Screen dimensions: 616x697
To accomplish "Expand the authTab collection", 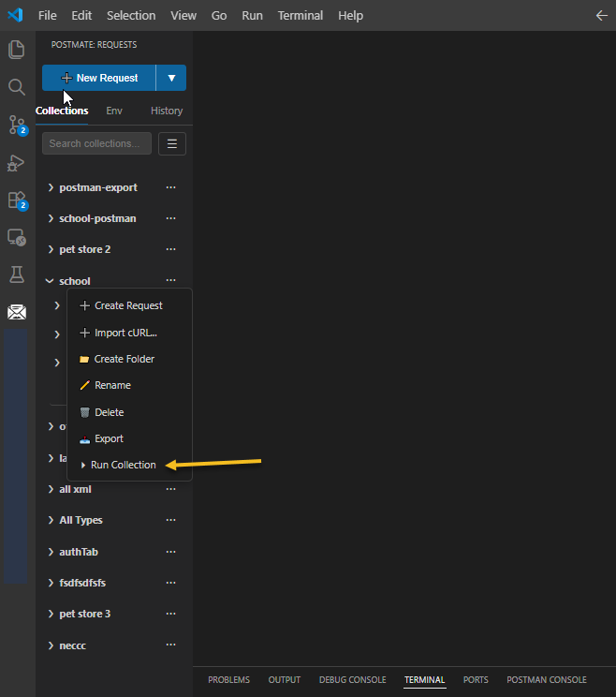I will 51,552.
